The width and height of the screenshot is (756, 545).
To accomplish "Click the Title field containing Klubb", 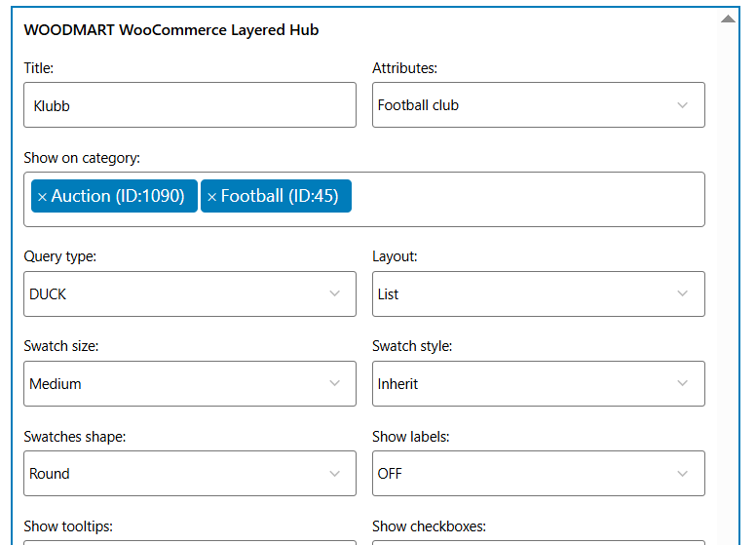I will pos(190,104).
